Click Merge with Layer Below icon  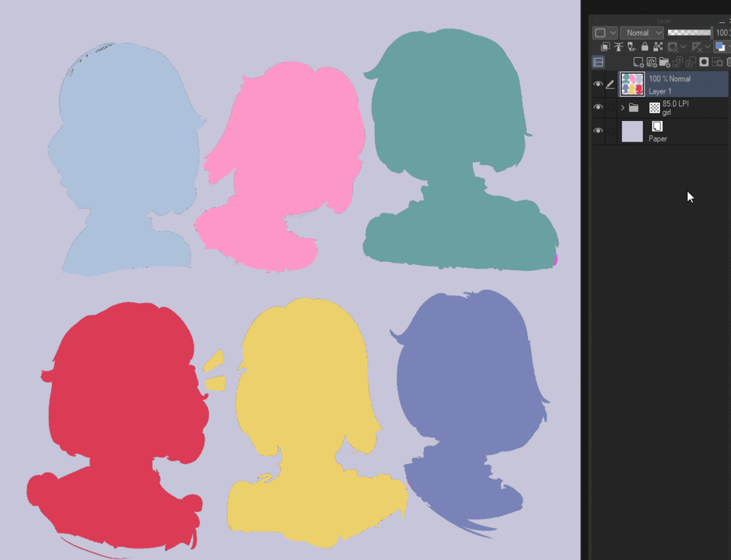pos(691,62)
